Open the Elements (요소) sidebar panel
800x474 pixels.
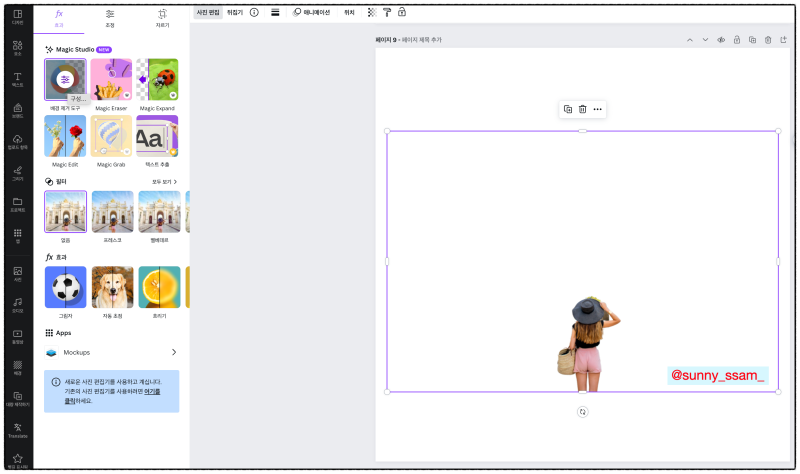tap(17, 47)
